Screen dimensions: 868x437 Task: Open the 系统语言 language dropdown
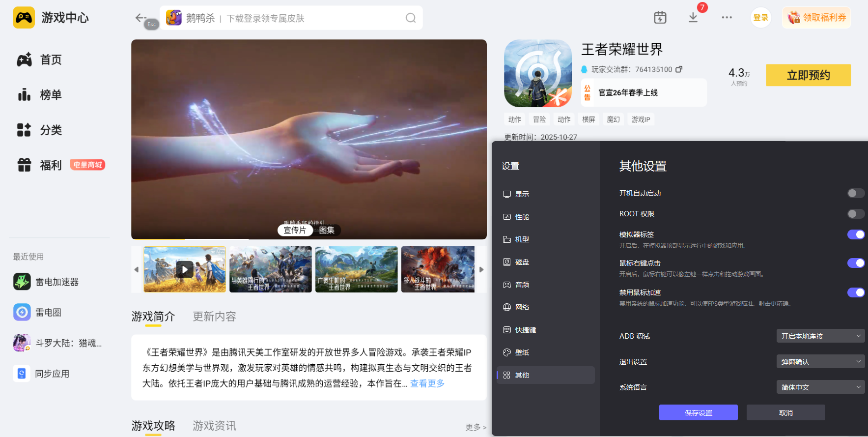[820, 387]
